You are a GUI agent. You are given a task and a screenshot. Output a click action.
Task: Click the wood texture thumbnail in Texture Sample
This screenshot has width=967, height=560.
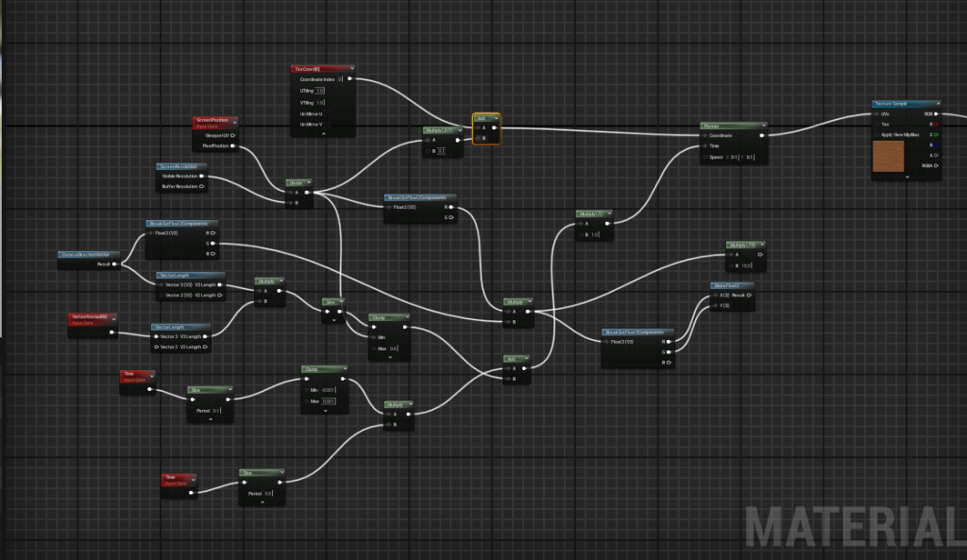[x=888, y=156]
